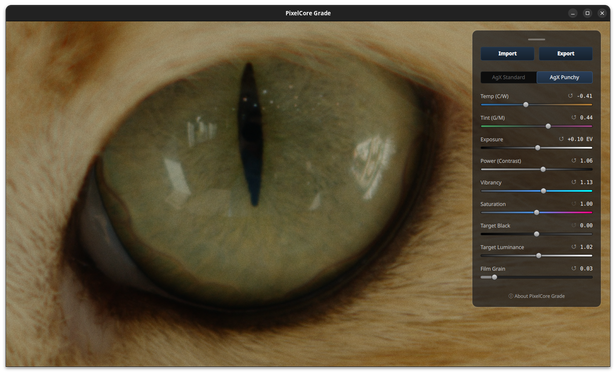
Task: Reset the Exposure value
Action: 561,139
